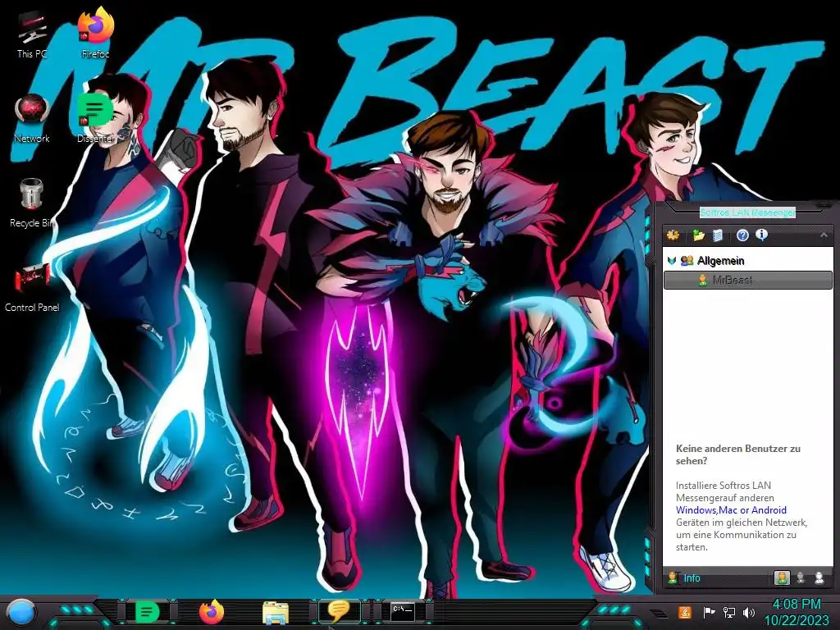The width and height of the screenshot is (840, 630).
Task: Select the Allgemein group in the user list
Action: [720, 261]
